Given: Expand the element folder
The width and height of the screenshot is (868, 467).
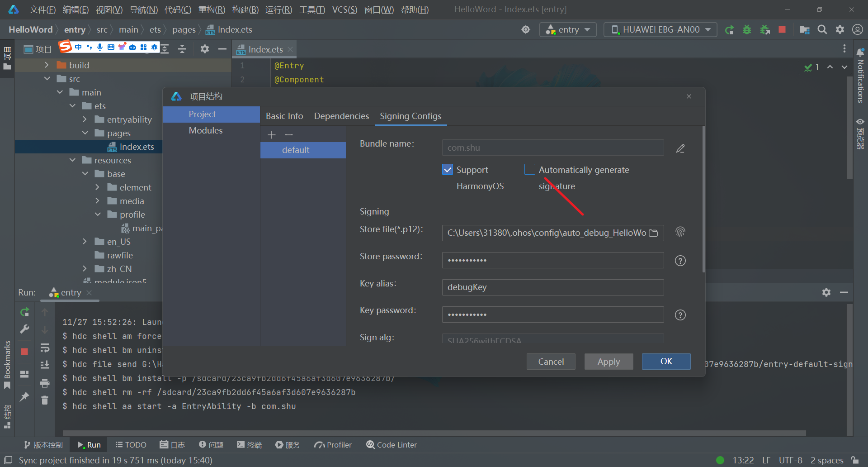Looking at the screenshot, I should (x=97, y=187).
